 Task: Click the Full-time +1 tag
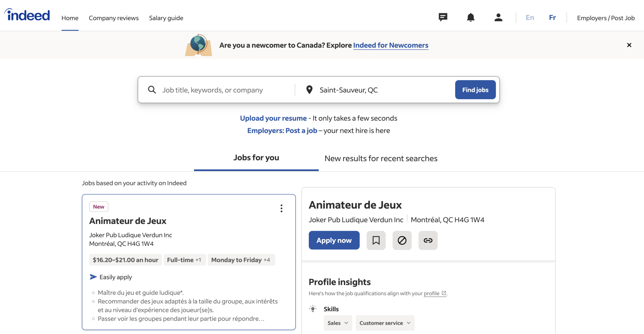(184, 260)
